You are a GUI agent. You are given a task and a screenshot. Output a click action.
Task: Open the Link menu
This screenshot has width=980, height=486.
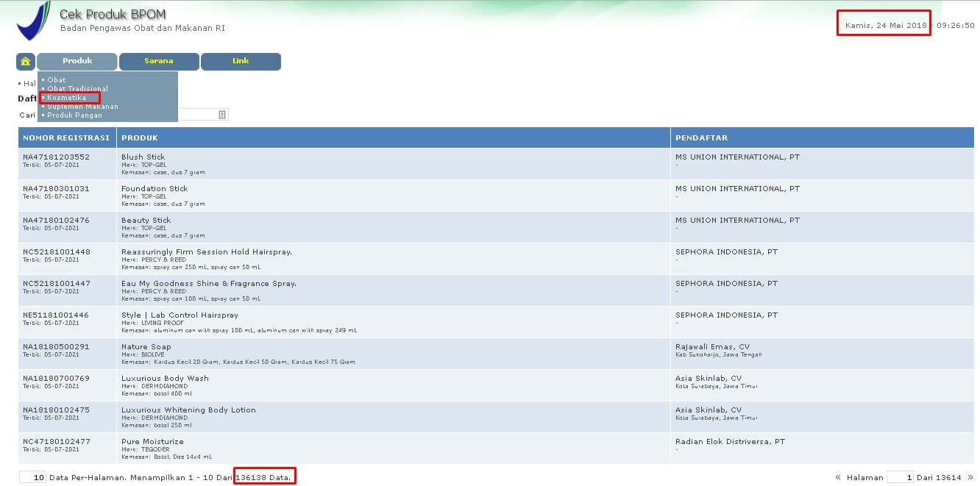pyautogui.click(x=241, y=62)
